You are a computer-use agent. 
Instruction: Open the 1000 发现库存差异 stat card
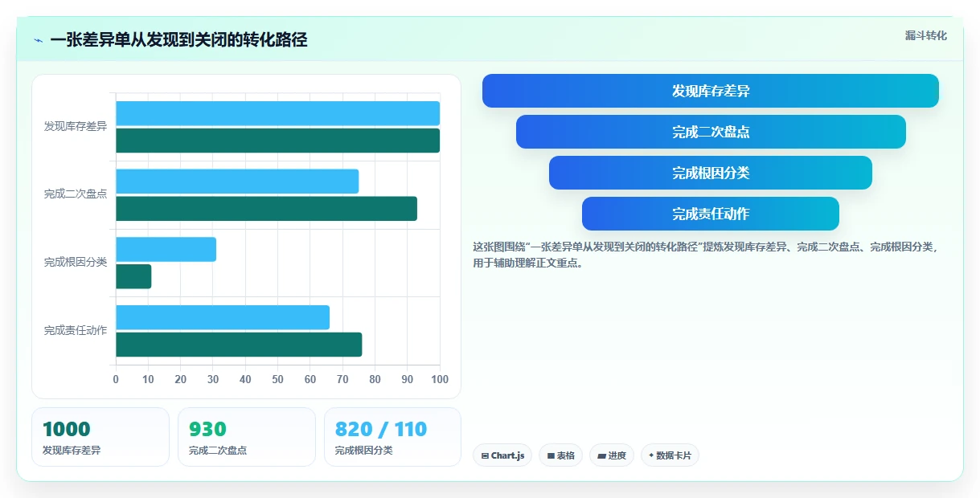(x=100, y=437)
